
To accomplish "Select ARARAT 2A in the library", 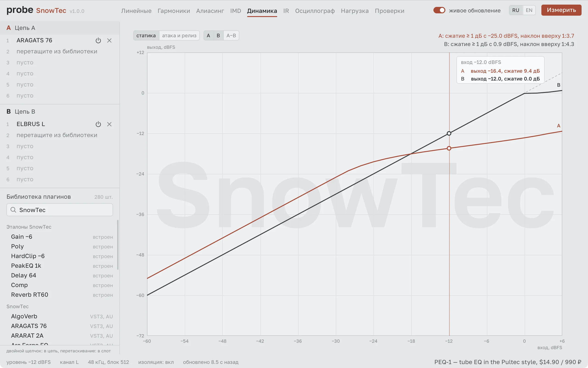I will pyautogui.click(x=59, y=336).
